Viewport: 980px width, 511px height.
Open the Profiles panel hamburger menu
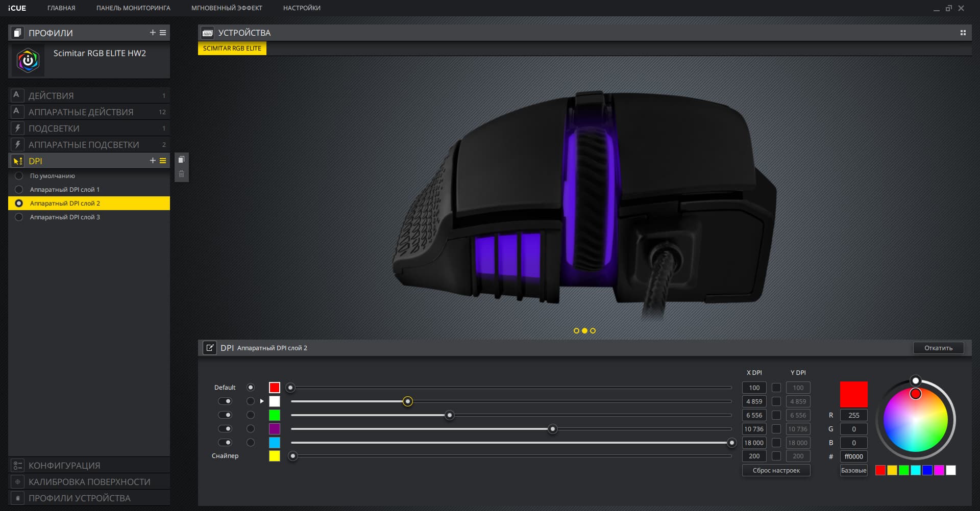click(x=163, y=33)
